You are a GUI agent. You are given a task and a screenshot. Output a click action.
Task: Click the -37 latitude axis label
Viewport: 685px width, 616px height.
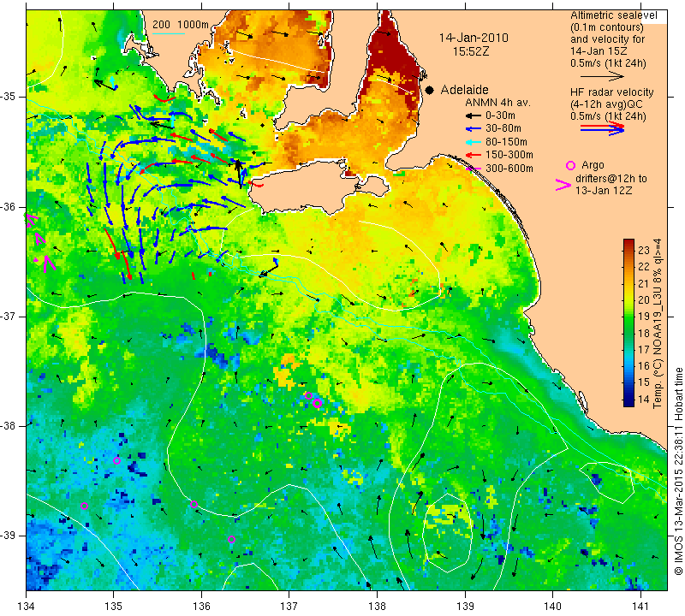coord(9,316)
